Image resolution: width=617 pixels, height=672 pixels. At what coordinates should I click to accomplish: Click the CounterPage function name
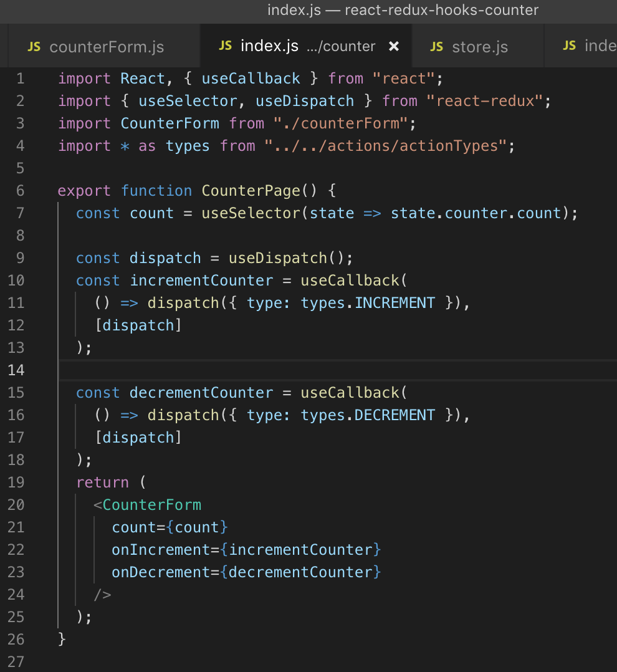tap(251, 191)
